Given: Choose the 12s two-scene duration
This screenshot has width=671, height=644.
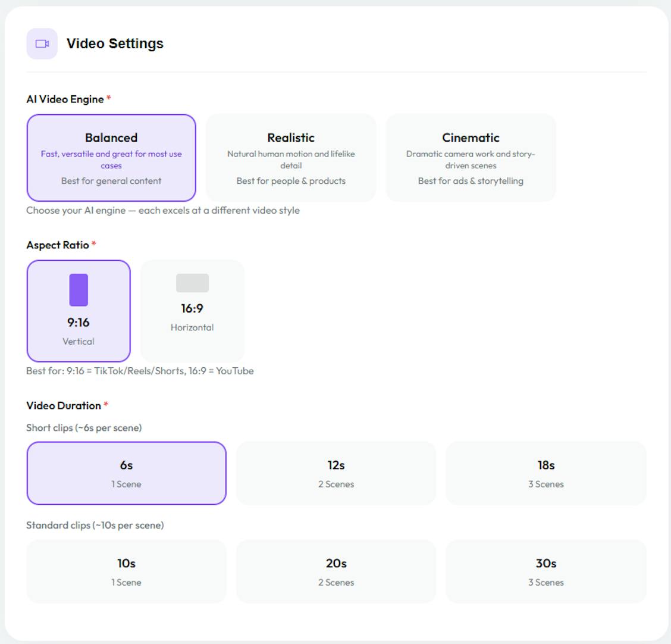Looking at the screenshot, I should click(336, 473).
